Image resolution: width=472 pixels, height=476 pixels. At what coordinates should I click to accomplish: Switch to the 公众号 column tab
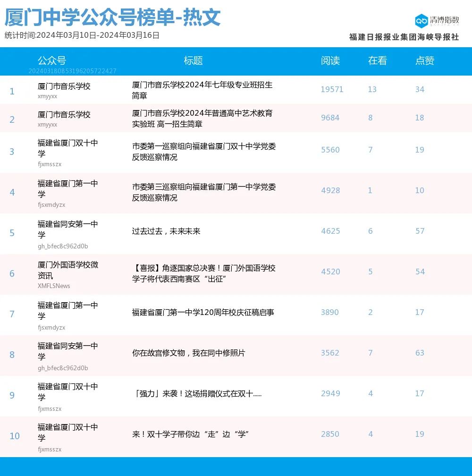click(52, 61)
